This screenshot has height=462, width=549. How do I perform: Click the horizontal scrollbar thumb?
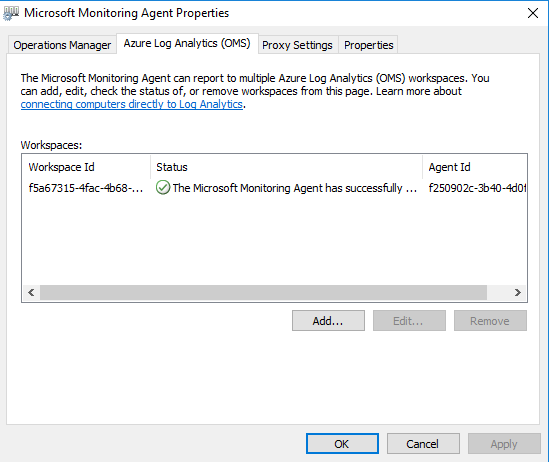(x=263, y=292)
